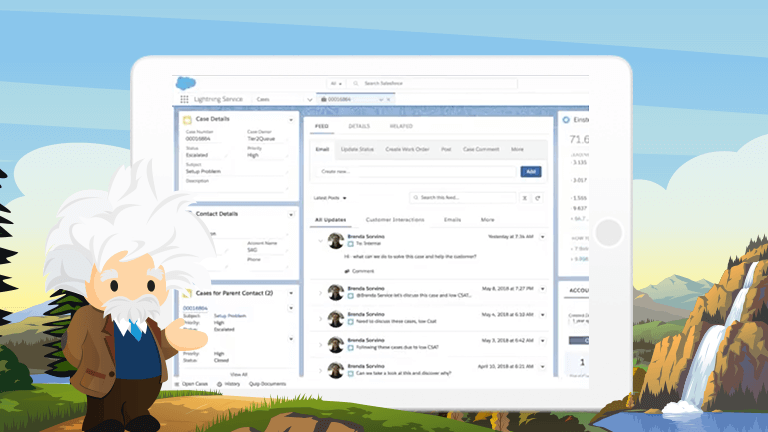The width and height of the screenshot is (768, 432).
Task: Open actions menu for May 3, 2018 post
Action: pyautogui.click(x=543, y=341)
